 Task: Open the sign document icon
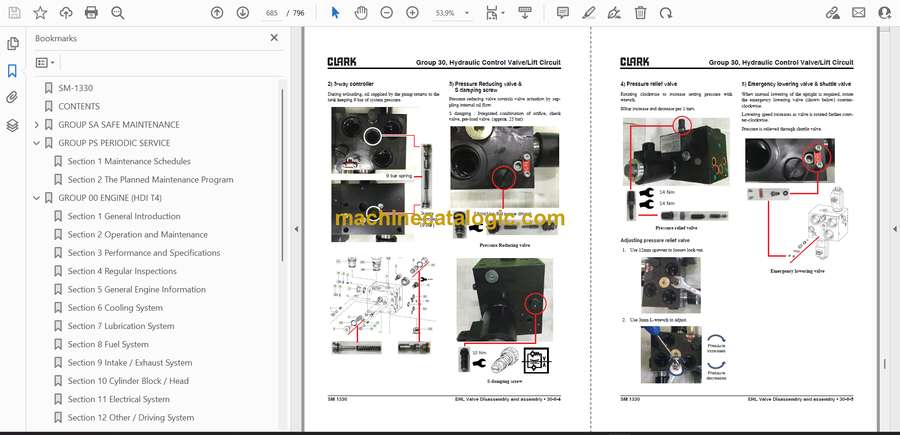click(614, 13)
